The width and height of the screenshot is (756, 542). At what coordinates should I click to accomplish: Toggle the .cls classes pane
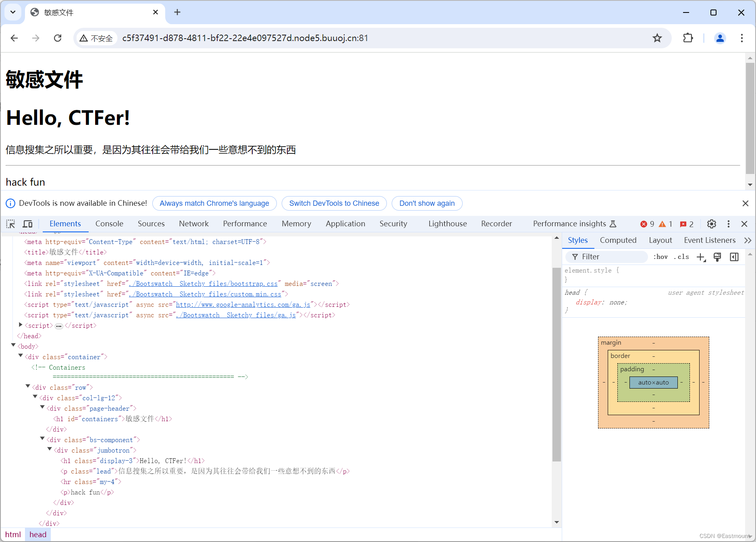click(681, 257)
